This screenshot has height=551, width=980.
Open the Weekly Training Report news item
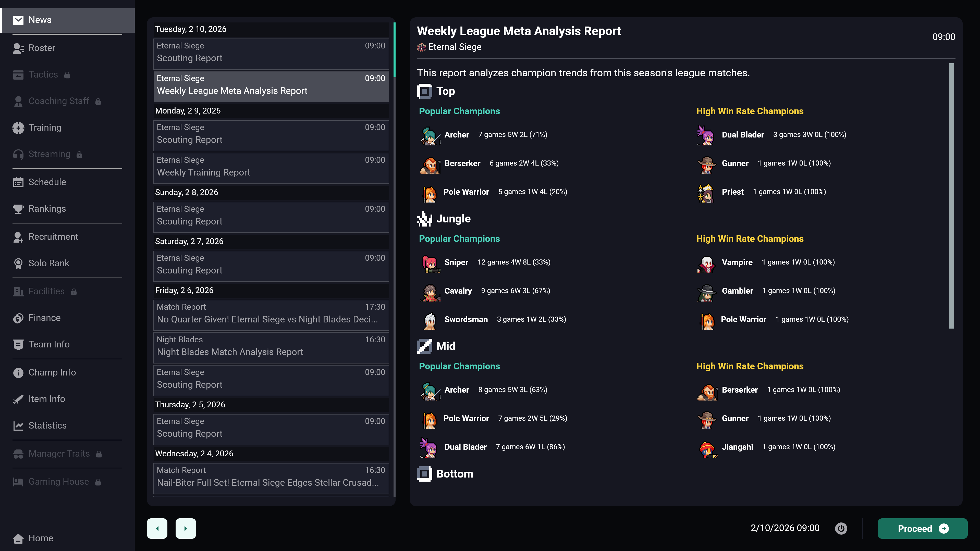pyautogui.click(x=271, y=168)
